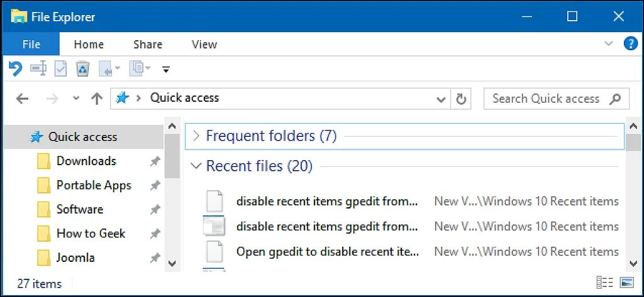Click the Recycle Bin delete icon
The width and height of the screenshot is (644, 297).
82,68
